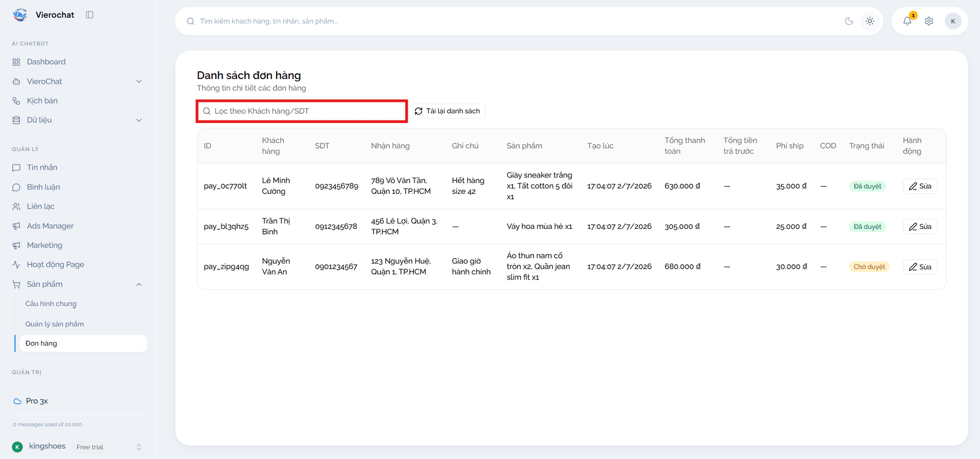
Task: Click the K user avatar
Action: coord(953,21)
